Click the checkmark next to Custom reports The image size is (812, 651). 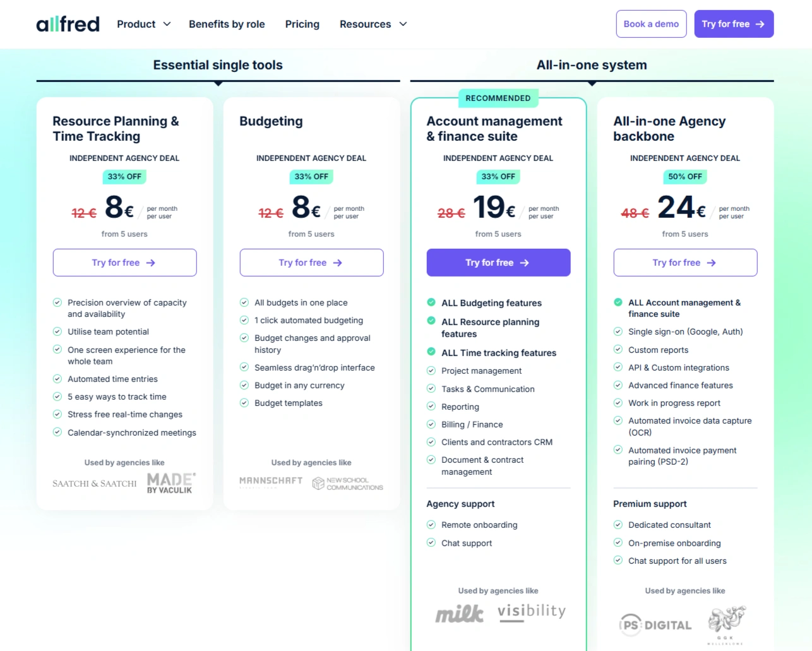click(618, 349)
